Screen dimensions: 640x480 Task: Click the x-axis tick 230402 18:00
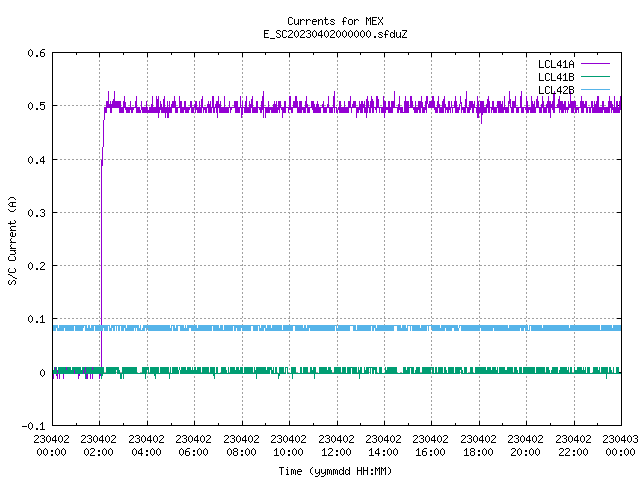(478, 446)
